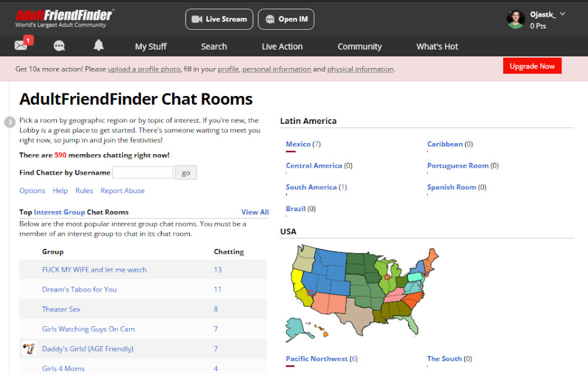This screenshot has width=588, height=374.
Task: Open chat Options link
Action: click(x=32, y=191)
